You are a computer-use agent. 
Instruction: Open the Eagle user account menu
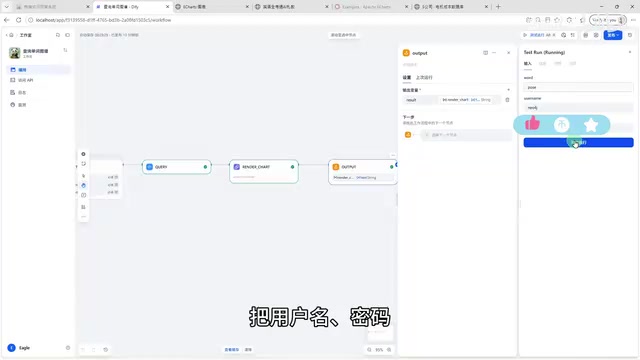click(19, 348)
